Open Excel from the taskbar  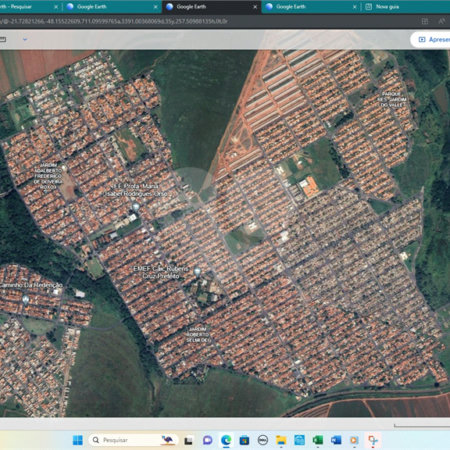point(318,440)
